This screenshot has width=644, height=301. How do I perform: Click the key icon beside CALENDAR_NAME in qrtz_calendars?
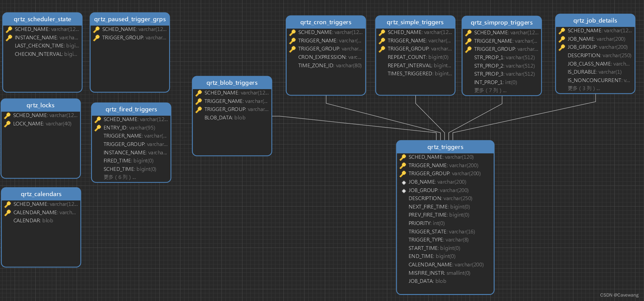(x=8, y=213)
